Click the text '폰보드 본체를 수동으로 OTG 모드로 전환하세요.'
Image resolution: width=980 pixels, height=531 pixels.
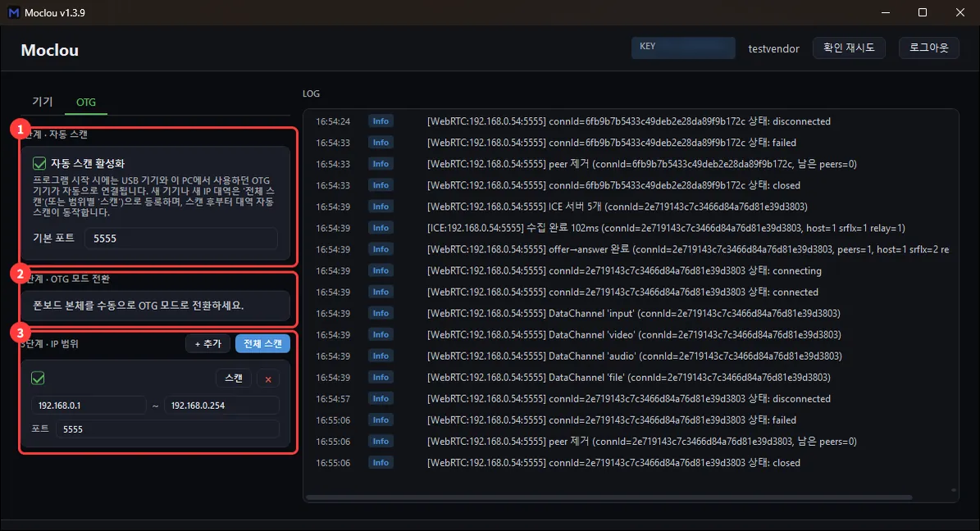[x=138, y=306]
